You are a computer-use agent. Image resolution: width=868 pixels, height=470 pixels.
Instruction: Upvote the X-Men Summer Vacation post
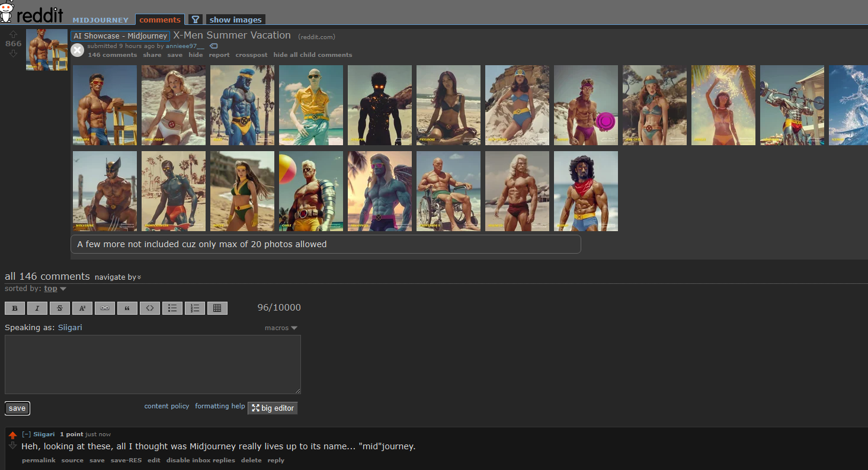pos(13,34)
